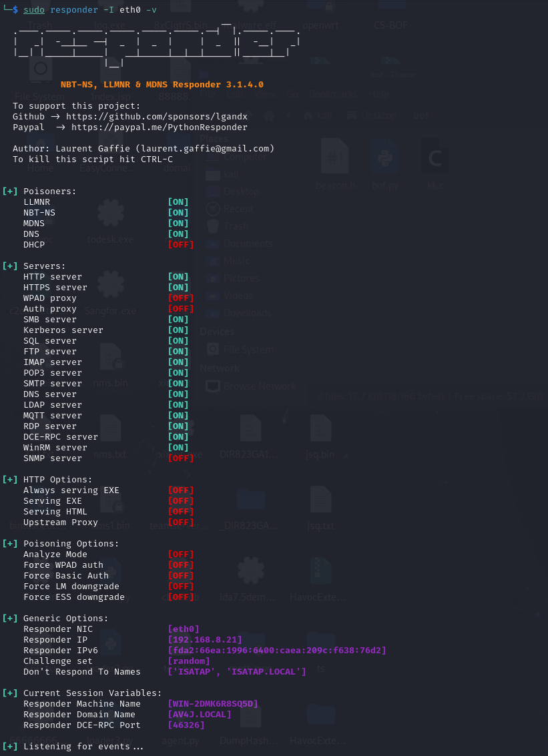This screenshot has height=756, width=548.
Task: Open Documents in Thunar's sidebar
Action: (x=239, y=244)
